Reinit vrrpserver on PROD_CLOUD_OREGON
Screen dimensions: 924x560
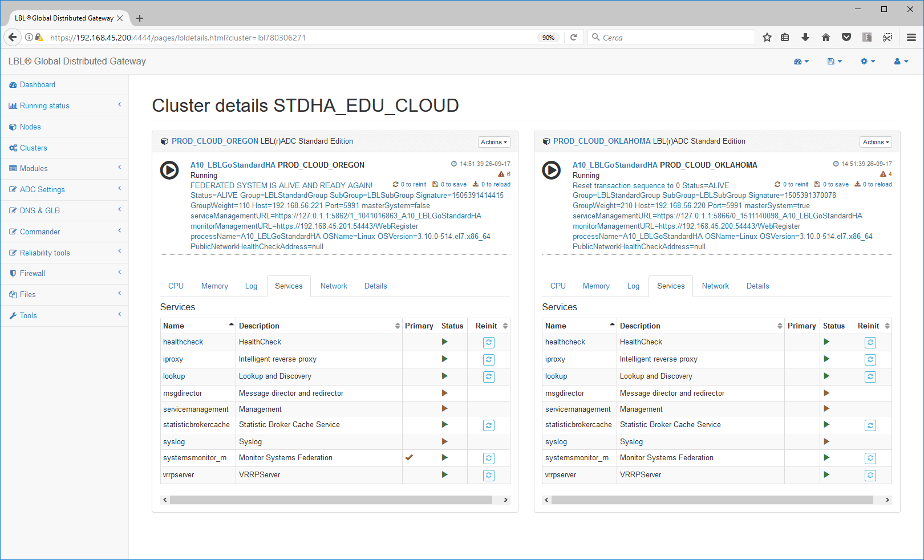[x=489, y=476]
